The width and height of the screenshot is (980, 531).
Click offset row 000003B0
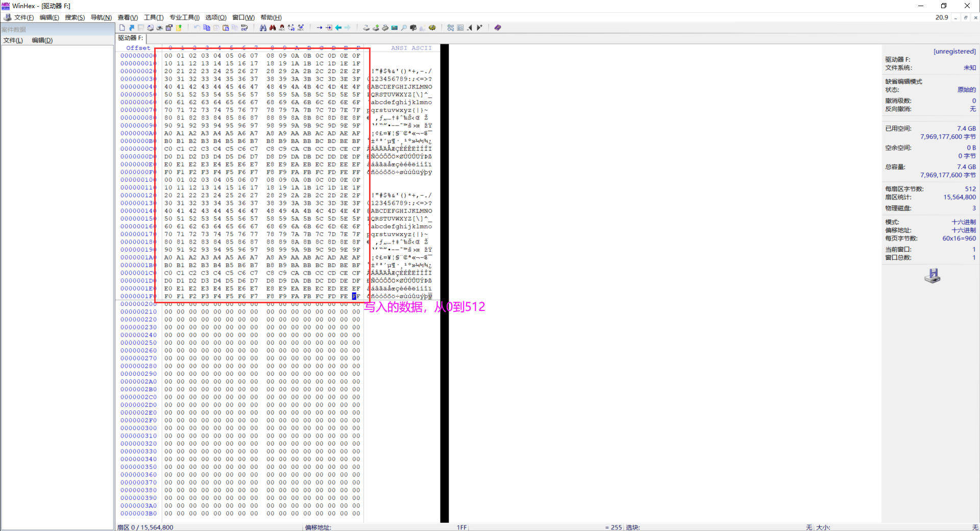click(139, 513)
